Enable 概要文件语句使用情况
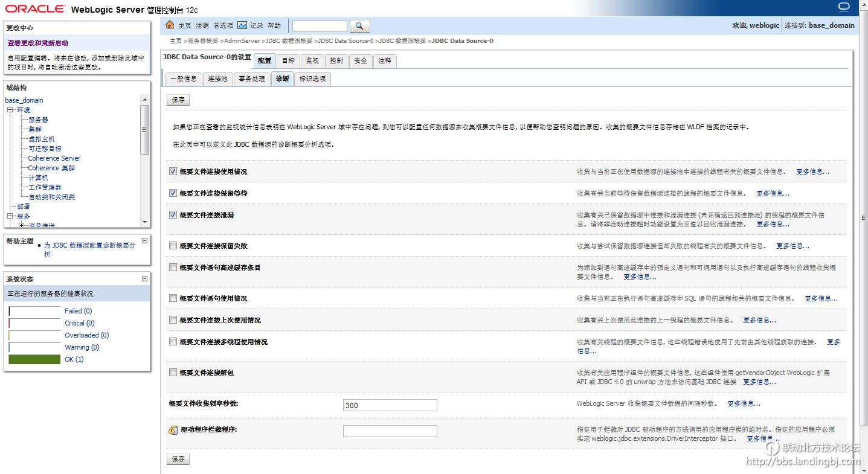The height and width of the screenshot is (474, 868). (x=173, y=298)
